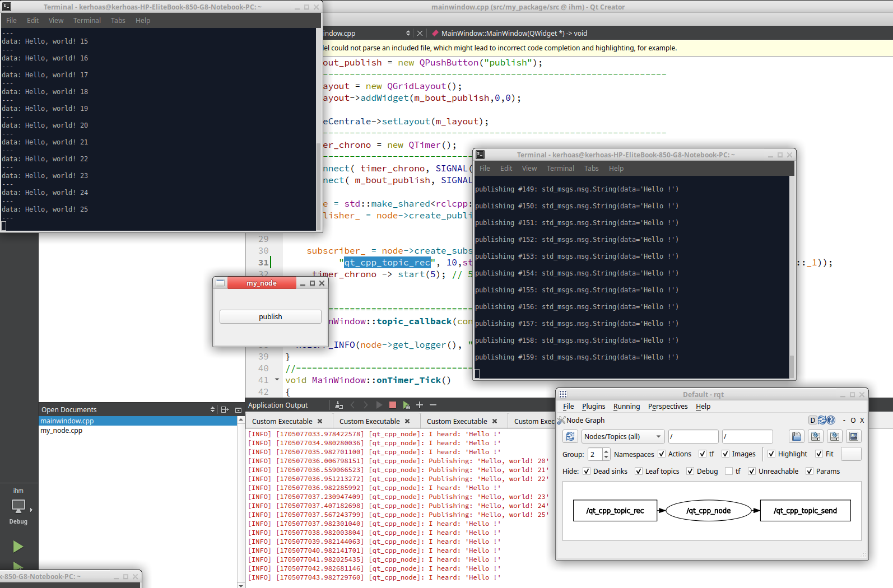Screen dimensions: 893x588
Task: Uncheck Hide Dead sinks
Action: click(587, 471)
